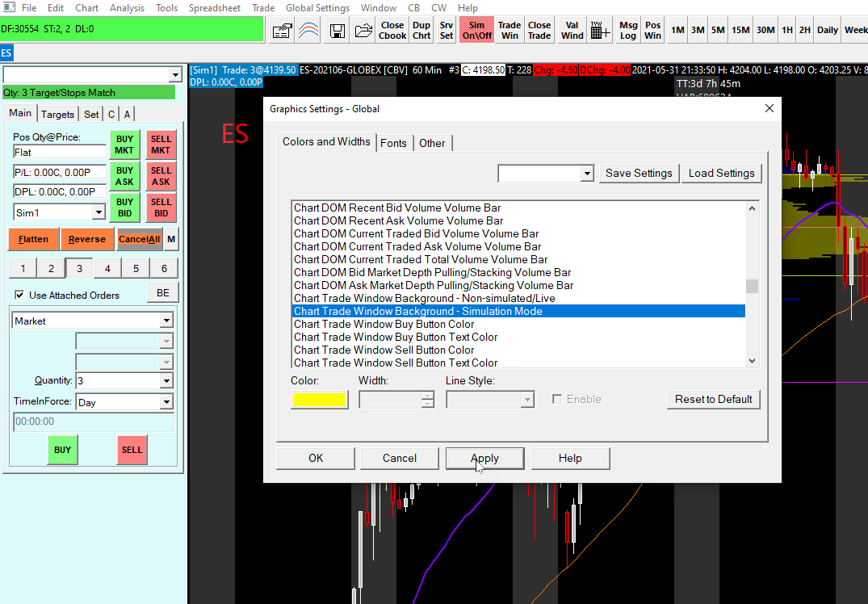The height and width of the screenshot is (604, 868).
Task: Open the Trade menu
Action: pos(263,8)
